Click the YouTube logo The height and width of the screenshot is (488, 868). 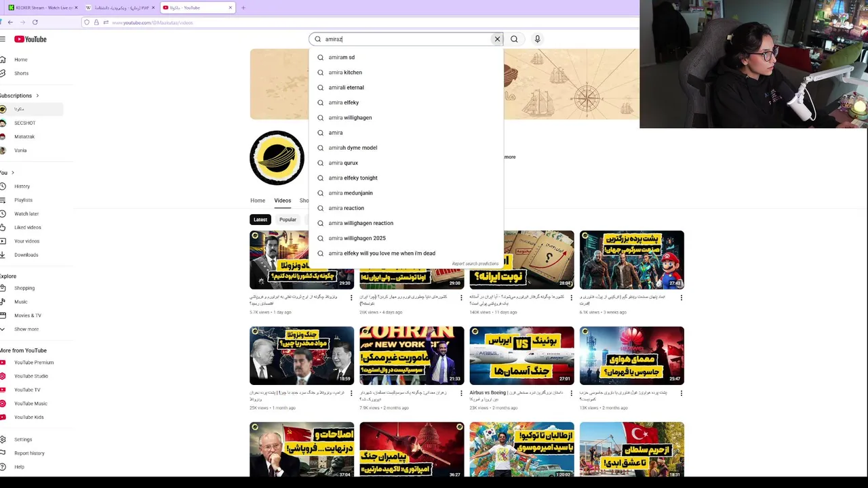click(x=31, y=39)
